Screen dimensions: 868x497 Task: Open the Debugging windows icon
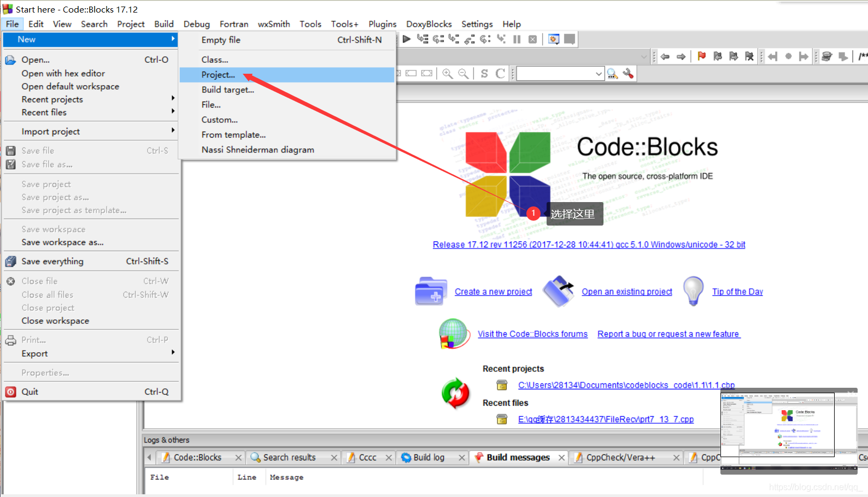point(554,39)
